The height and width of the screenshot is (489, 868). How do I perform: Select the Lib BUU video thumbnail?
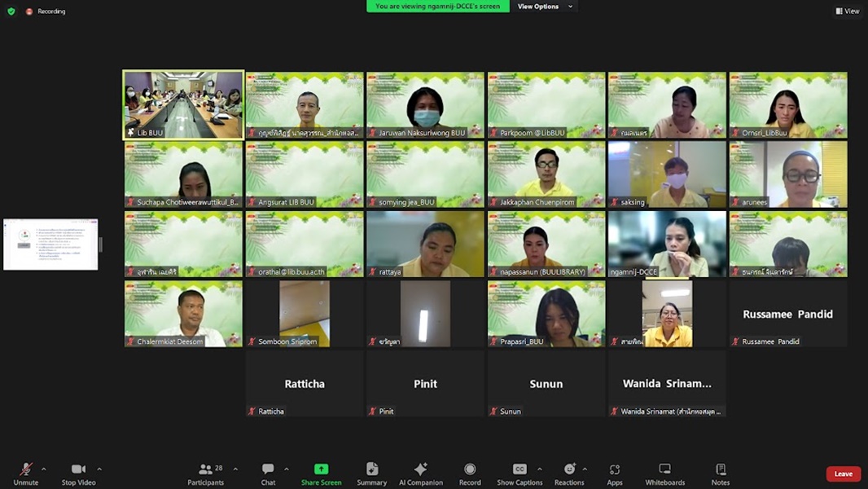[183, 104]
